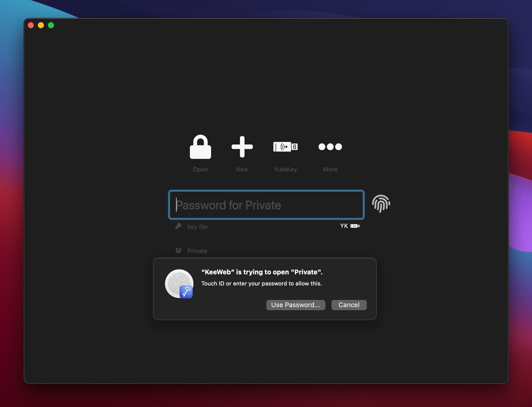Click the Open lock icon
The image size is (532, 407).
pos(200,147)
